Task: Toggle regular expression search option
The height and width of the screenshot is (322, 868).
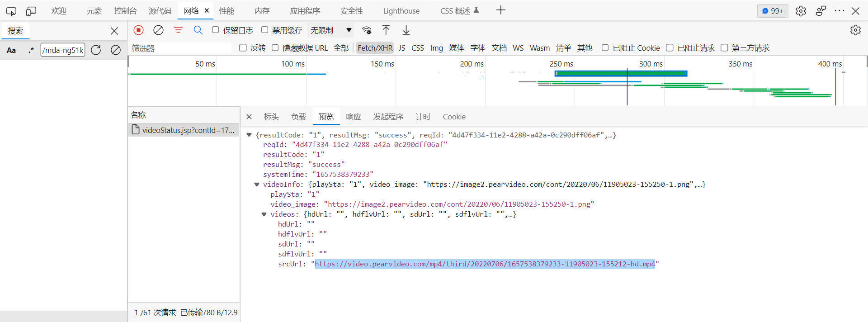Action: tap(31, 50)
